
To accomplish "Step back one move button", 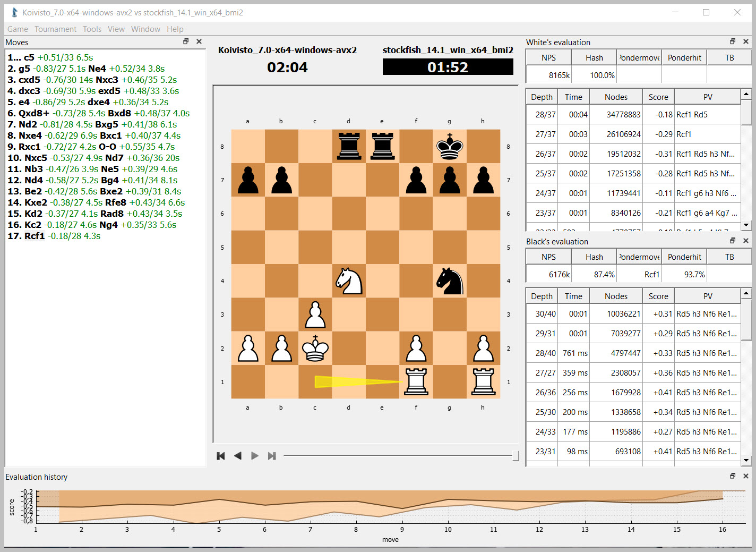I will (238, 456).
